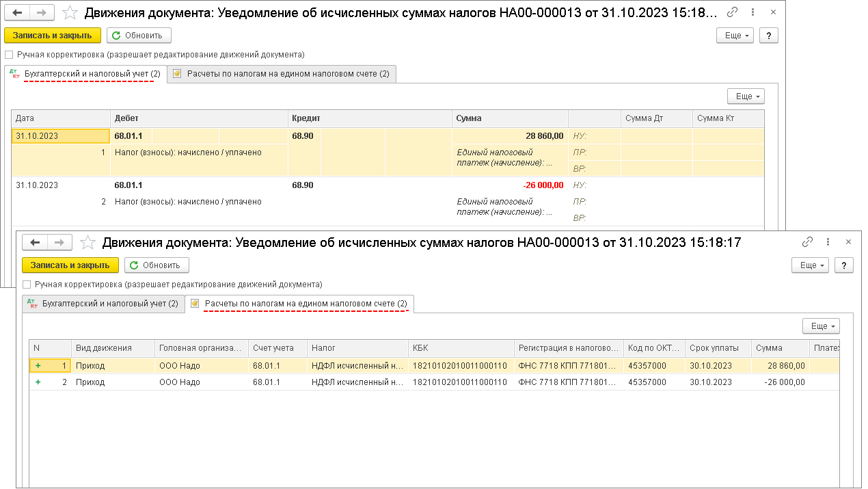This screenshot has height=489, width=868.
Task: Three-dot options icon in lower window
Action: point(828,242)
